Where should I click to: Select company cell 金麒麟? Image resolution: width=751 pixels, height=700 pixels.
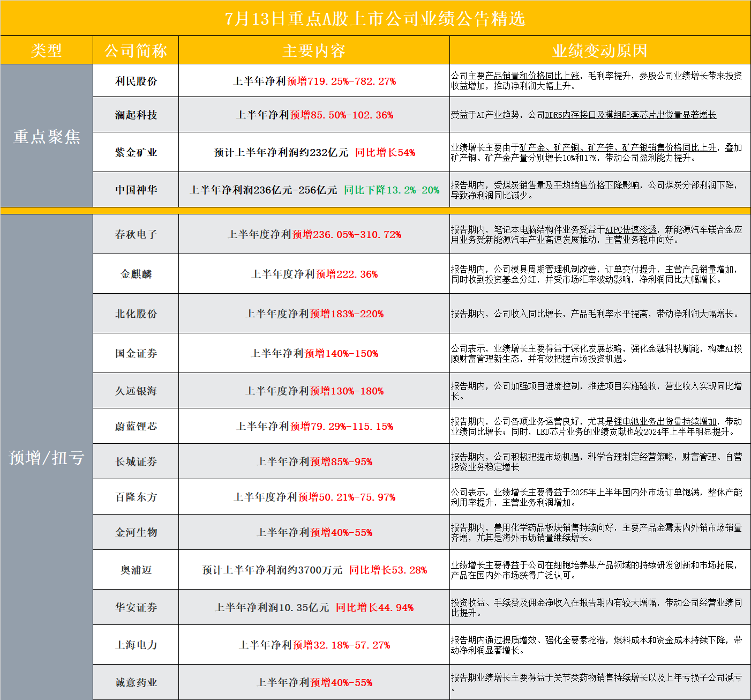coord(136,274)
